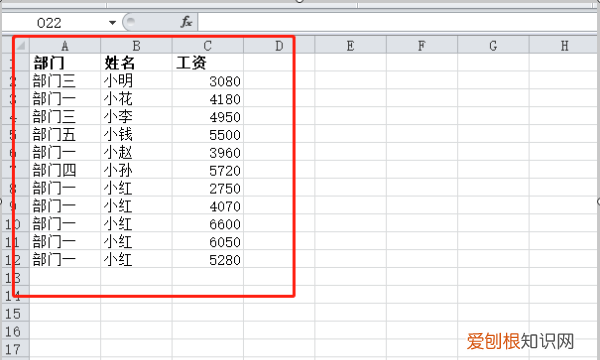This screenshot has height=360, width=600.
Task: Select 部门一 in the 小花 row
Action: tap(65, 99)
